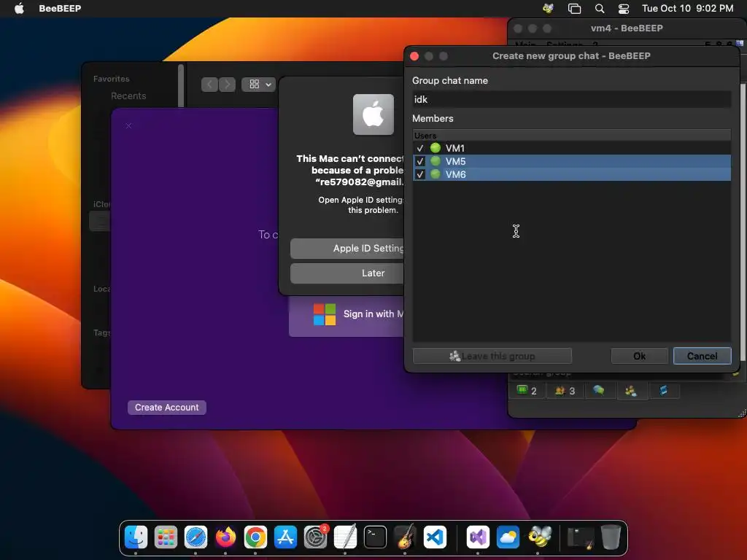
Task: Open BeeBEEP bee icon in the dock
Action: (x=538, y=537)
